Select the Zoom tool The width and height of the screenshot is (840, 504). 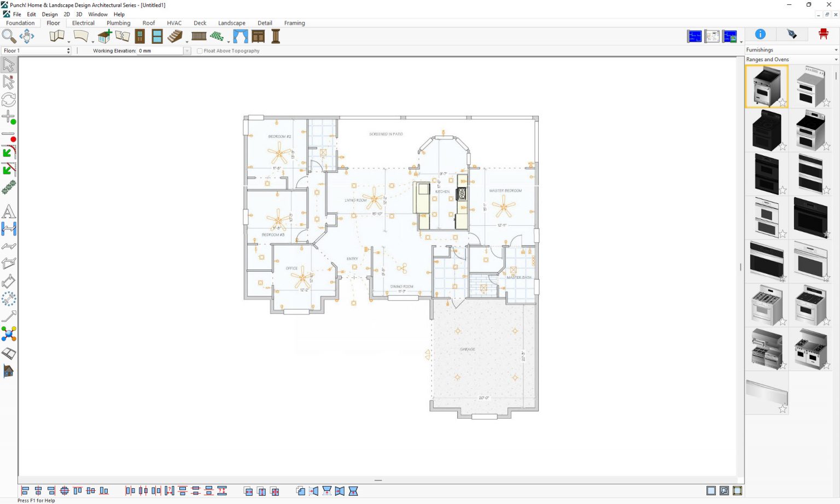[x=9, y=36]
